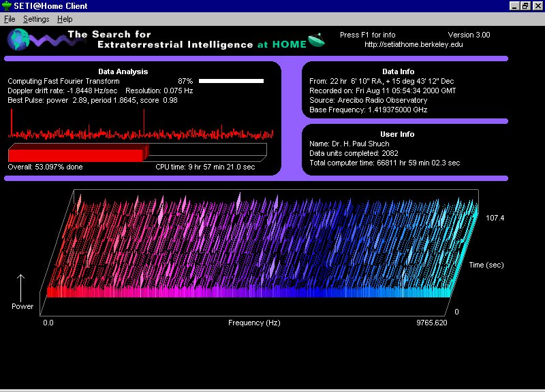Click the Earth globe logo icon
This screenshot has height=392, width=545.
coord(18,39)
